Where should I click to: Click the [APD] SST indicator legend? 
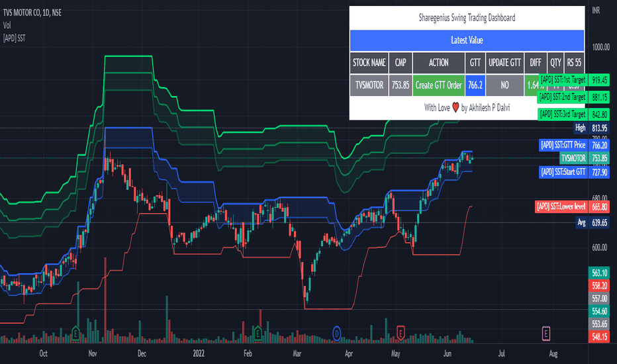click(x=14, y=38)
